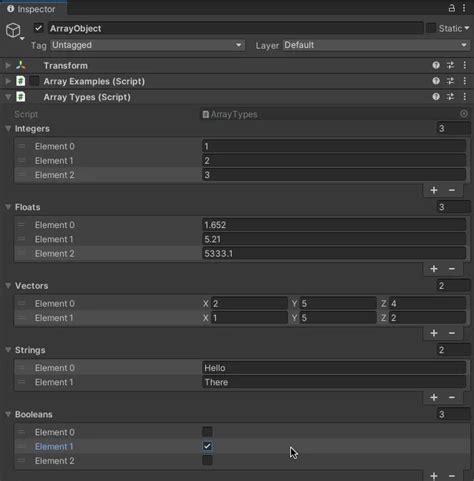This screenshot has width=474, height=481.
Task: Click the plus icon under Integers list
Action: 434,190
